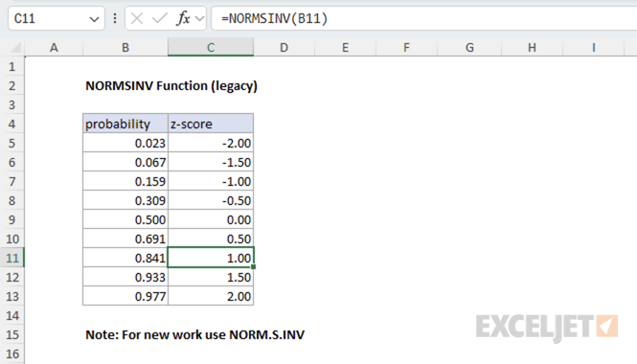The image size is (637, 364).
Task: Click the formula bar with =NORMSINV(B11)
Action: pos(423,19)
